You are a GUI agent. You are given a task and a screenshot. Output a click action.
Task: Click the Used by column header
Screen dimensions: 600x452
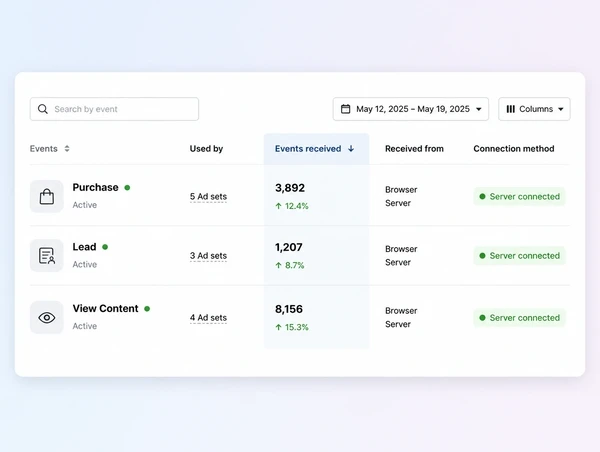[x=206, y=148]
